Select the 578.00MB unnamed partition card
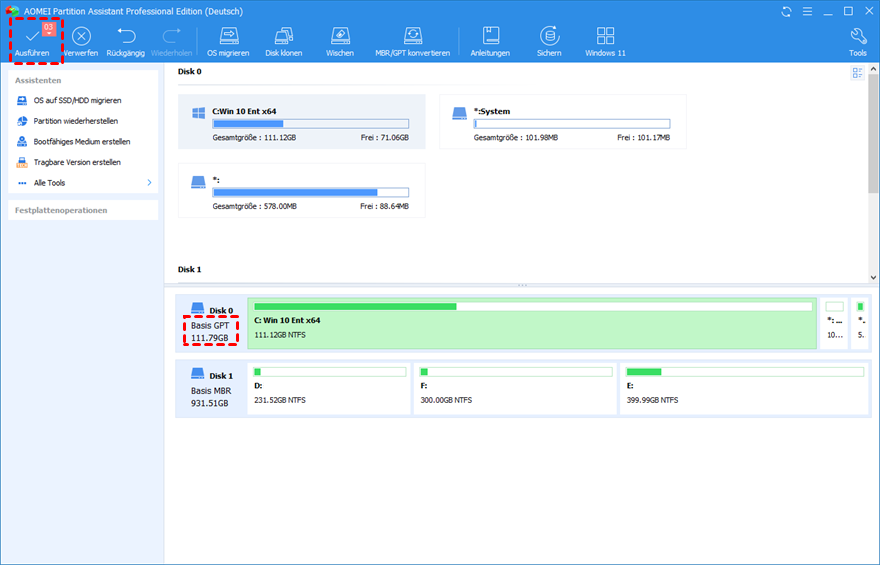 301,190
